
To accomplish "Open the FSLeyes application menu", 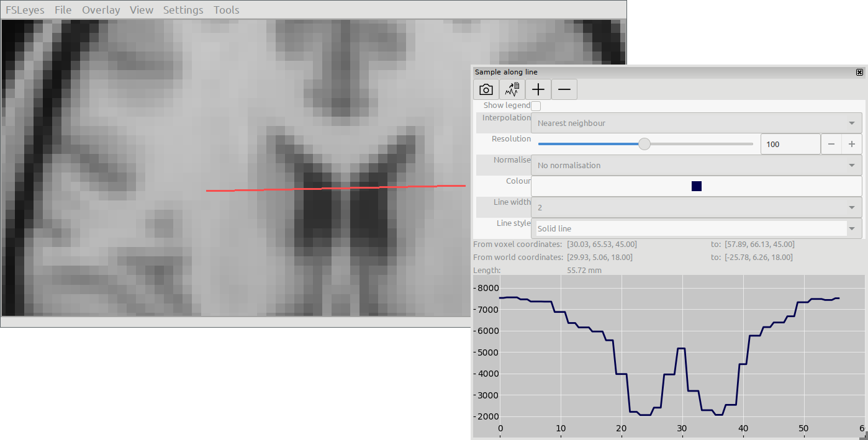I will (x=25, y=9).
